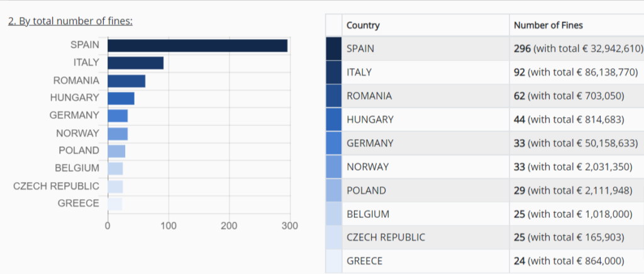Select the GERMANY bar in the chart

coord(118,116)
